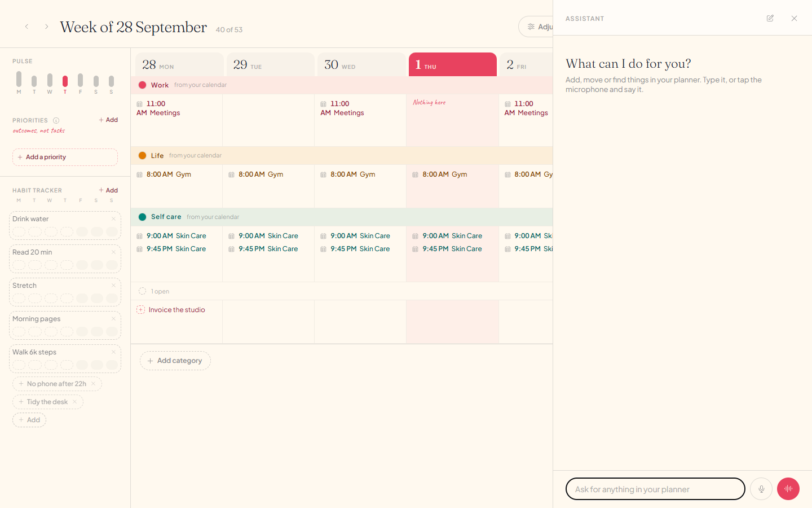Toggle Morning pages for Wednesday
Image resolution: width=812 pixels, height=508 pixels.
(51, 331)
